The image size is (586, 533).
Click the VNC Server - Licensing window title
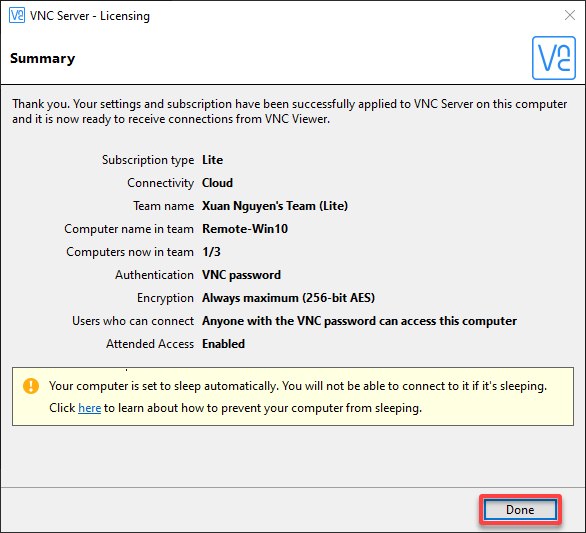pos(90,16)
